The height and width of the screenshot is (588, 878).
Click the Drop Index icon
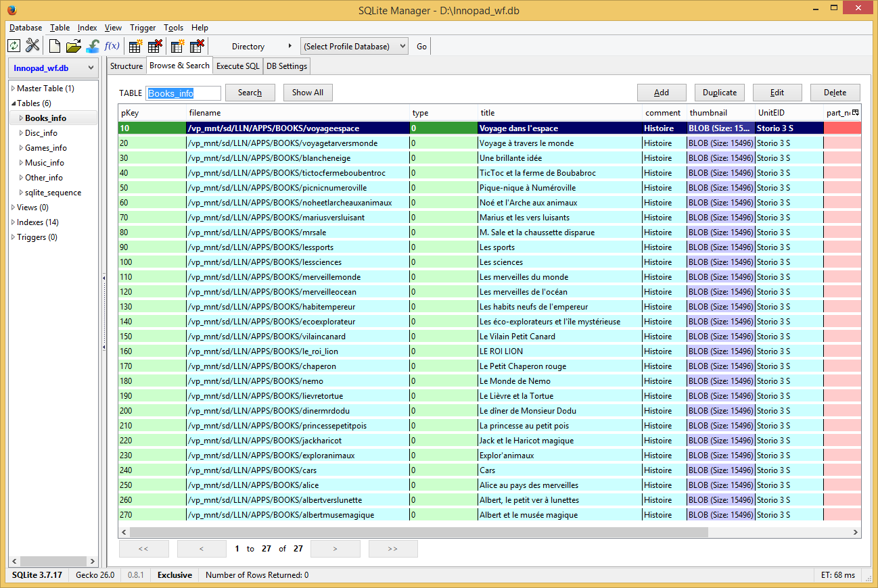(197, 46)
